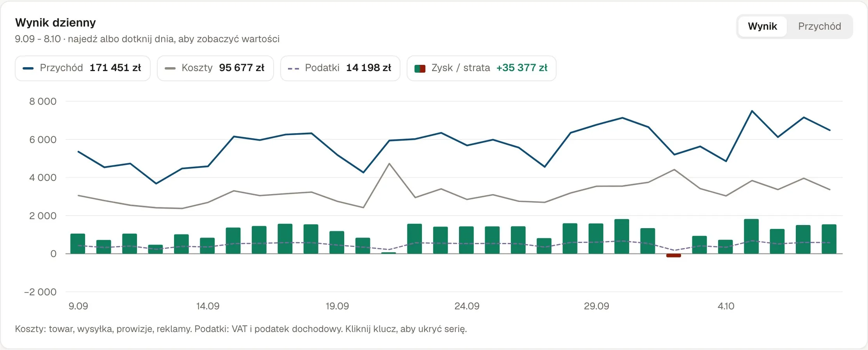This screenshot has height=350, width=868.
Task: Select the green profit bar above 29.09
Action: (x=596, y=238)
